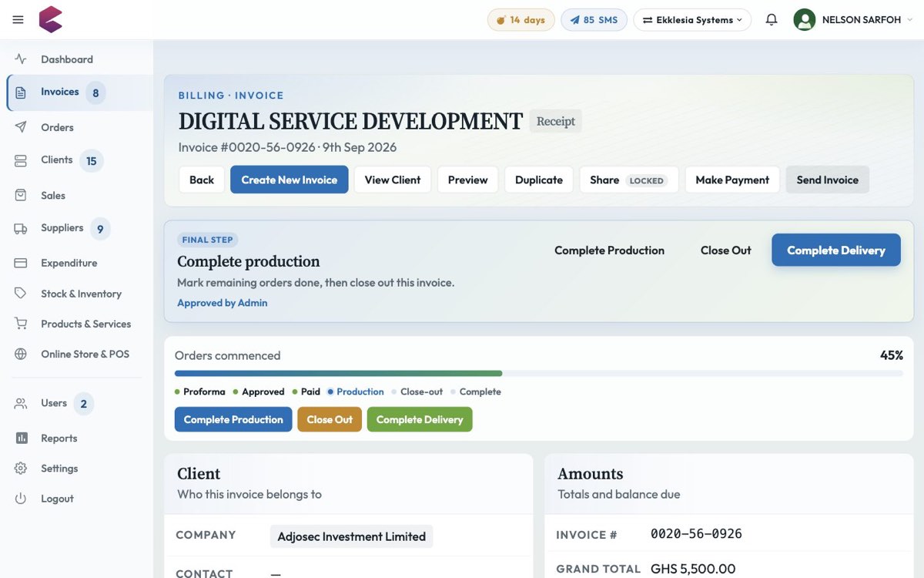Click the Products & Services cart icon
Viewport: 924px width, 578px height.
pyautogui.click(x=21, y=324)
